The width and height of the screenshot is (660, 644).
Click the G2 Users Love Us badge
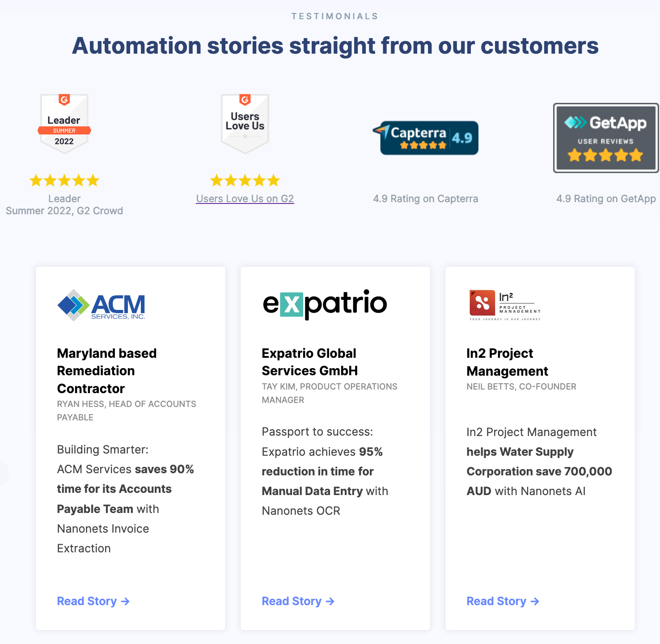(x=245, y=124)
